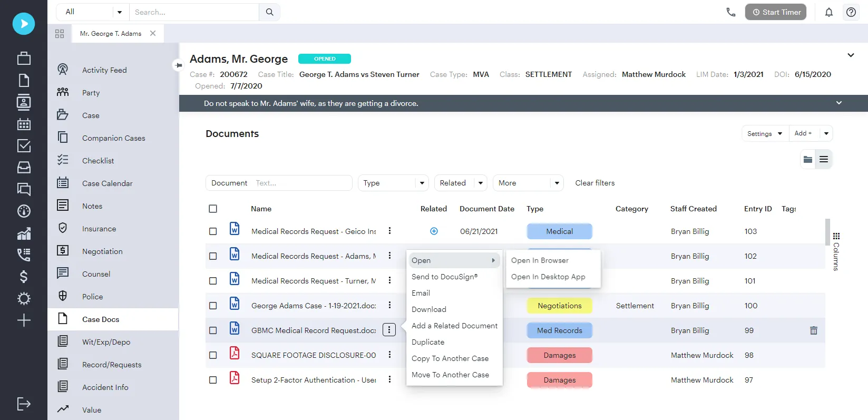This screenshot has height=420, width=868.
Task: Select checkbox for SQUARE FOOTAGE DISCLOSURE document
Action: [x=213, y=355]
